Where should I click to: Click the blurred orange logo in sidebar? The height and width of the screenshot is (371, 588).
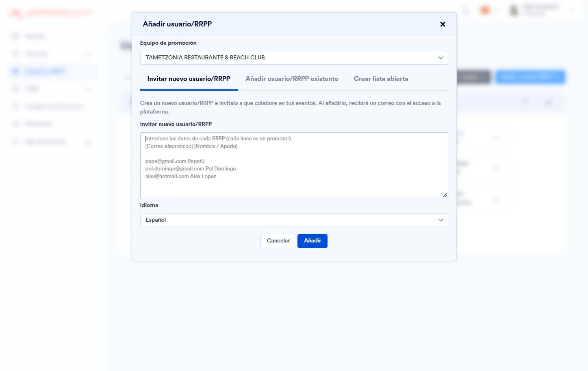50,13
